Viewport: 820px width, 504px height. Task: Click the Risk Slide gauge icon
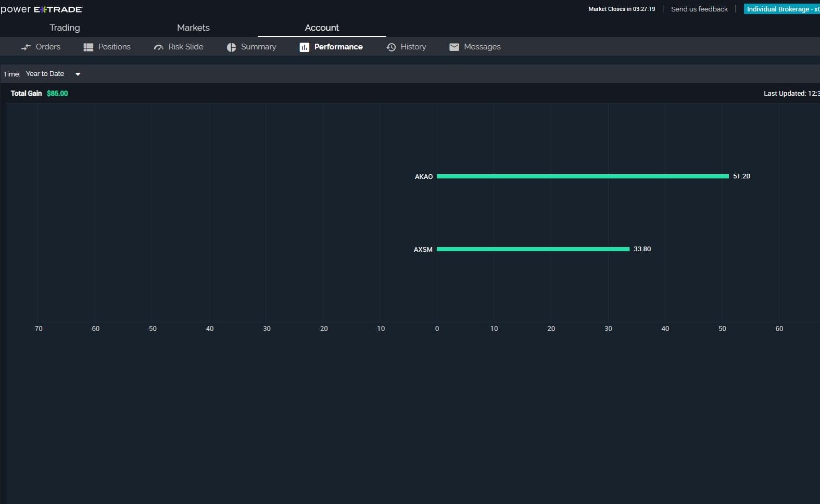[158, 47]
